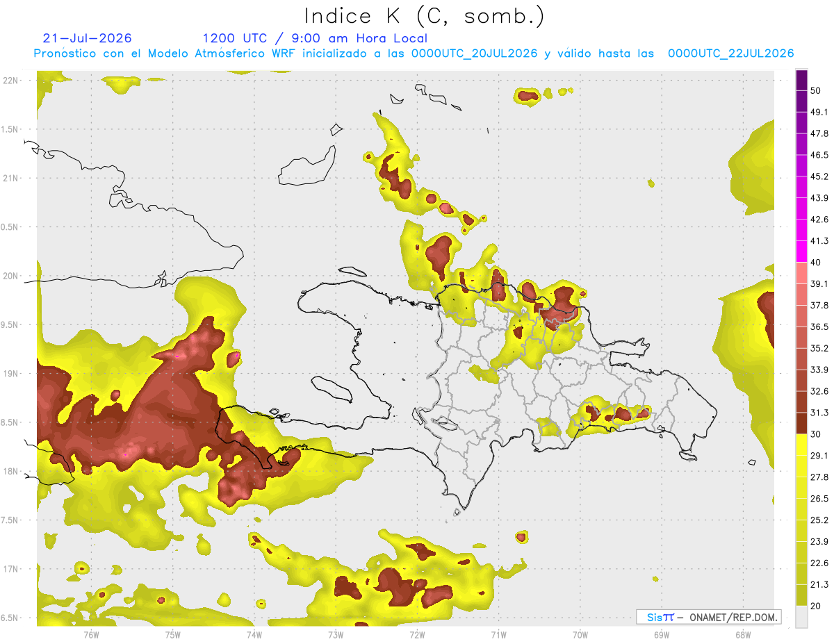Image resolution: width=834 pixels, height=644 pixels.
Task: Click longitude label '72W'
Action: 417,635
